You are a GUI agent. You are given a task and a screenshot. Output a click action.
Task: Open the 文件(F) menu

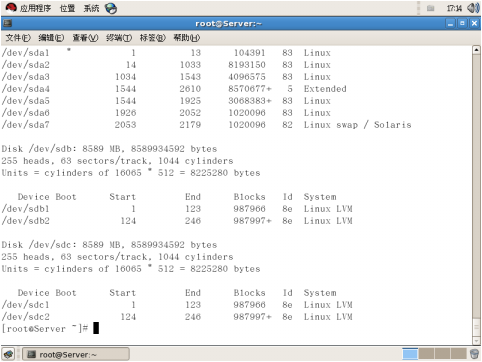(x=18, y=38)
